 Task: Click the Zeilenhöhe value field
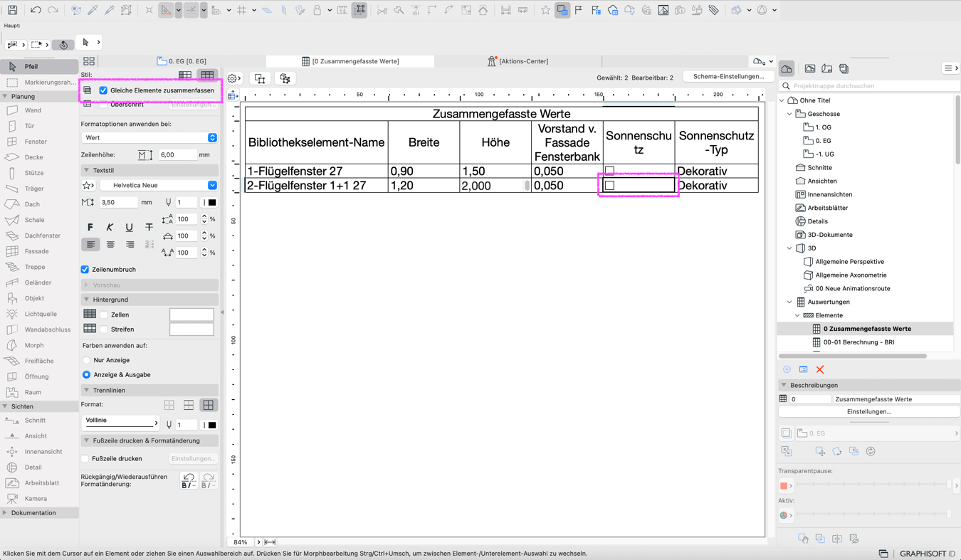(177, 154)
